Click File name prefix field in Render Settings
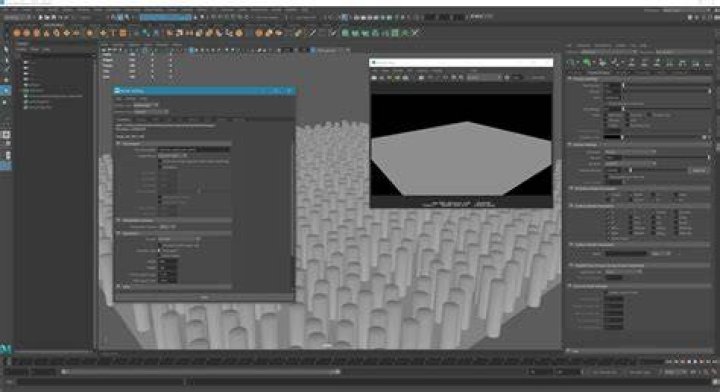 tap(194, 150)
